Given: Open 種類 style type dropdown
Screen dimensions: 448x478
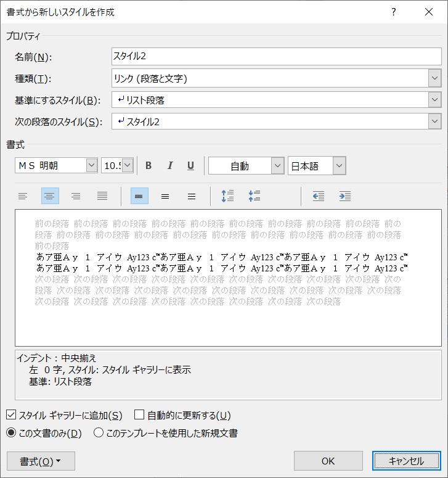Looking at the screenshot, I should (434, 78).
